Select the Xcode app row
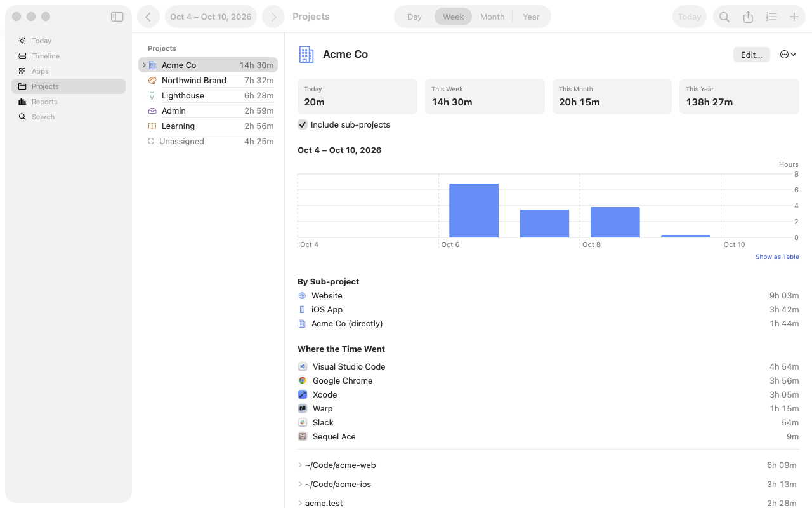Viewport: 812px width, 508px height. click(548, 394)
